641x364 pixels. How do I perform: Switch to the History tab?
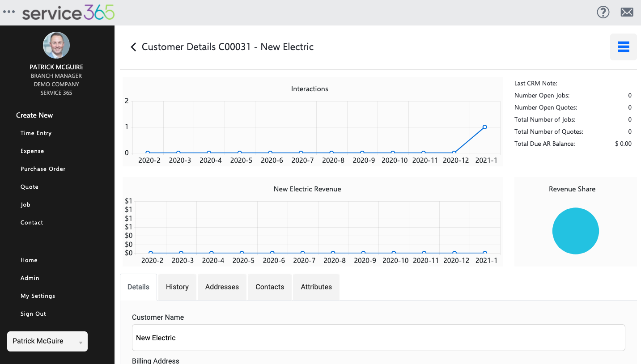pos(177,287)
